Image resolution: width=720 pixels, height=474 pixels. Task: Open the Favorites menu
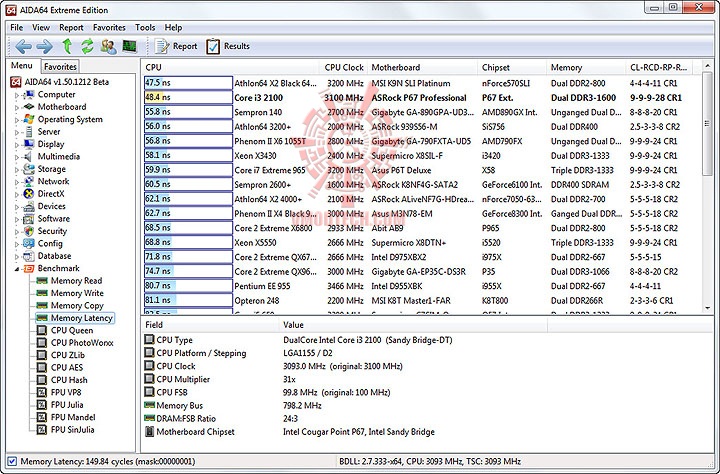tap(109, 28)
